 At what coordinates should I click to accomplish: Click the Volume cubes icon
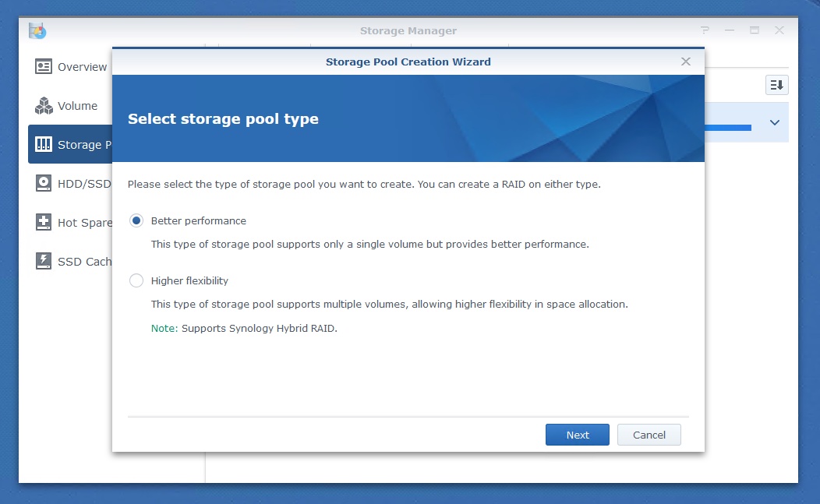44,106
